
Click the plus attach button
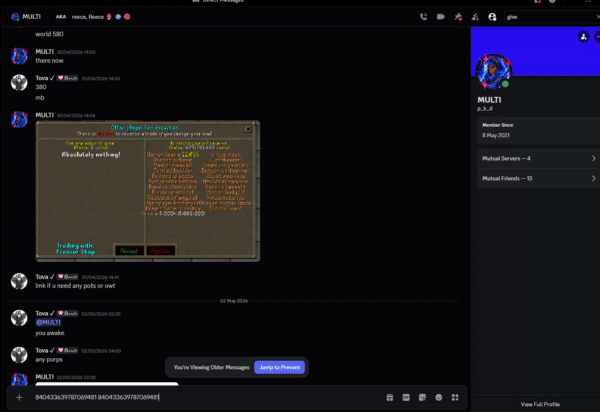tap(19, 397)
